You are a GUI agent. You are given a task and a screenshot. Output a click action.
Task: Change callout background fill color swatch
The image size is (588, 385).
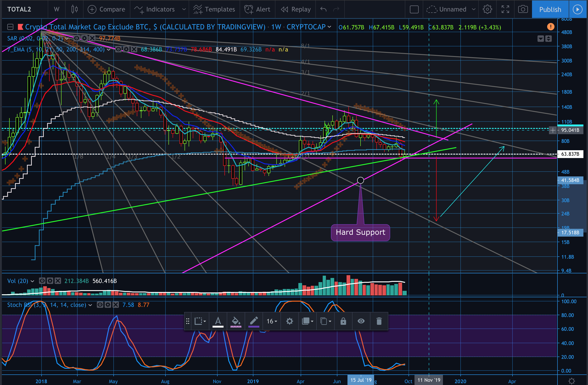coord(236,321)
